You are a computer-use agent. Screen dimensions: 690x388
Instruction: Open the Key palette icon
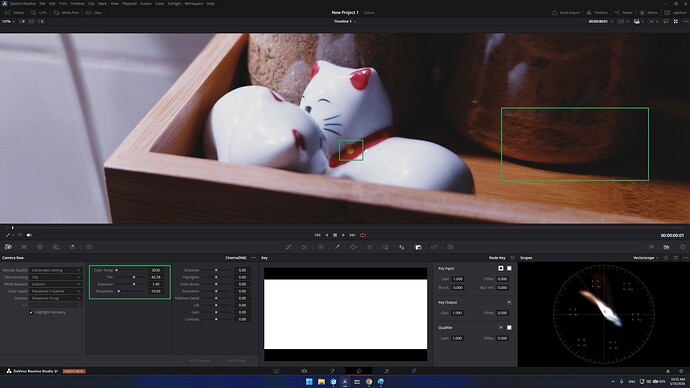click(418, 247)
